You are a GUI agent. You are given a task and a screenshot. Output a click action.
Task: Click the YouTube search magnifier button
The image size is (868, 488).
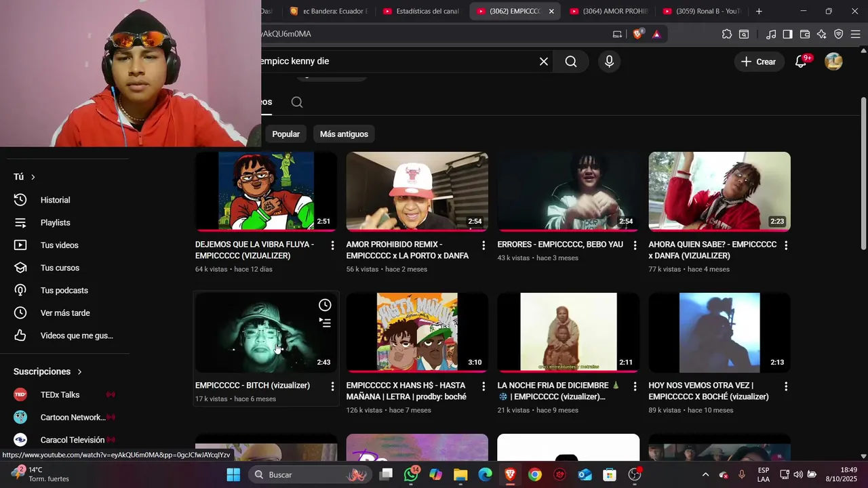click(x=571, y=62)
